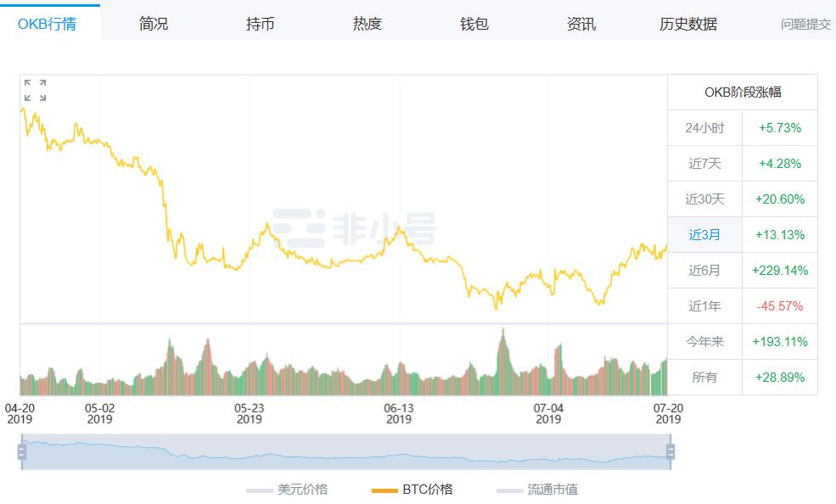The height and width of the screenshot is (504, 836).
Task: Switch to the 持币 tab
Action: pos(261,24)
